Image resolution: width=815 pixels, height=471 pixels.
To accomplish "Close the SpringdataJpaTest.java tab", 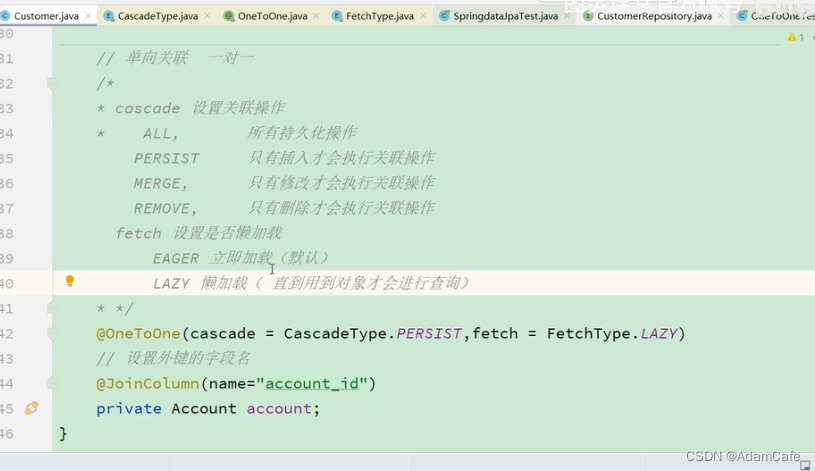I will click(567, 16).
